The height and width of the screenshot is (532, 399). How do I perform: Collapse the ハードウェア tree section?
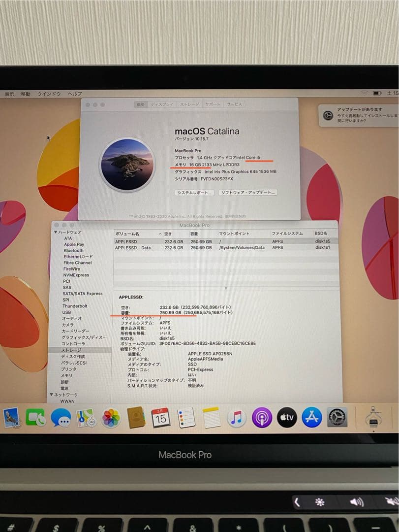click(x=55, y=232)
